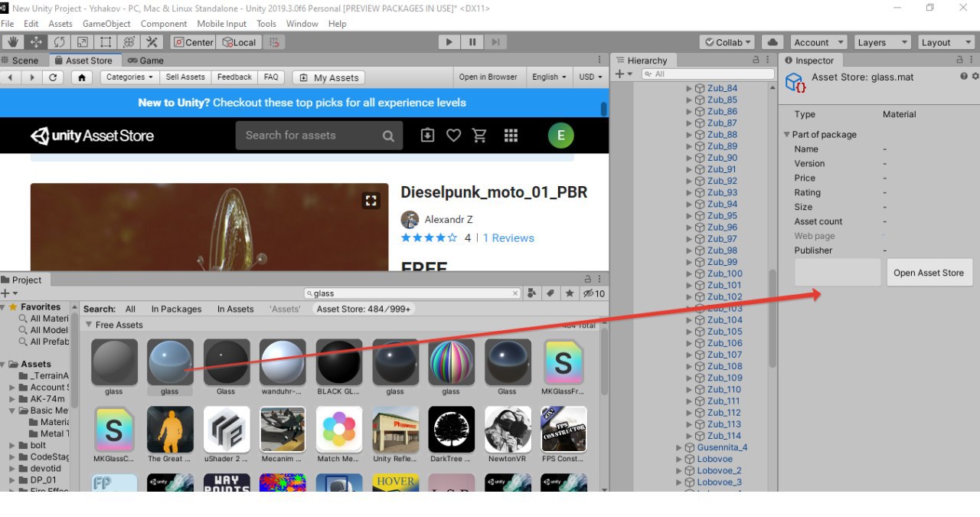Screen dimensions: 980x517
Task: Open downloads icon in Asset Store header
Action: [x=427, y=136]
